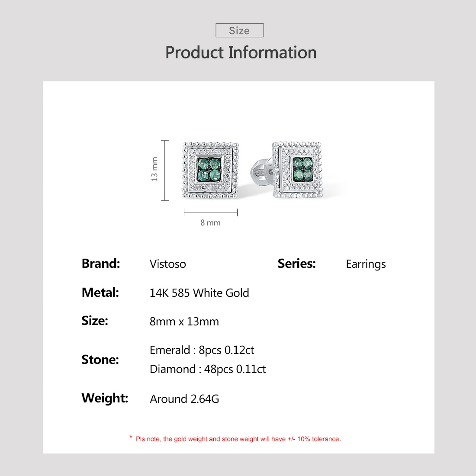Click the Series label
476x476 pixels.
(296, 264)
